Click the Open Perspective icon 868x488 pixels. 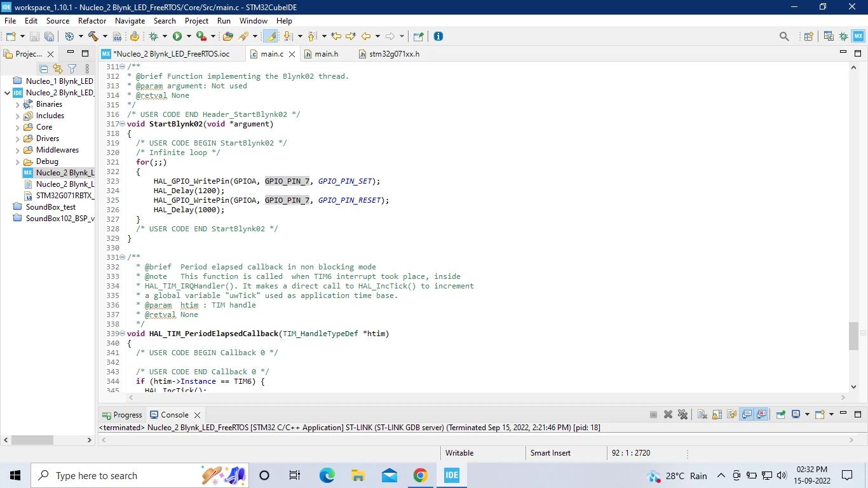point(808,36)
